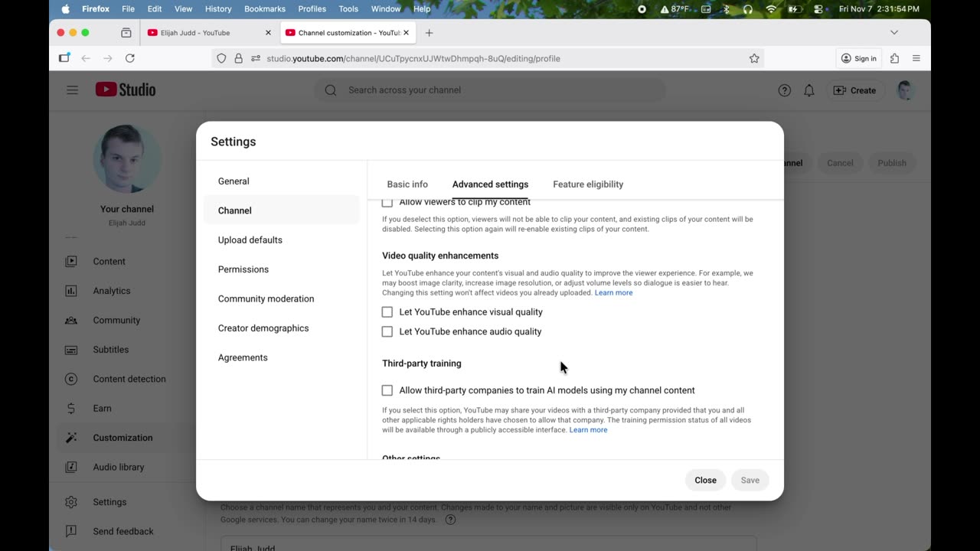Click the Firefox Sign in button
This screenshot has height=551, width=980.
pos(858,58)
